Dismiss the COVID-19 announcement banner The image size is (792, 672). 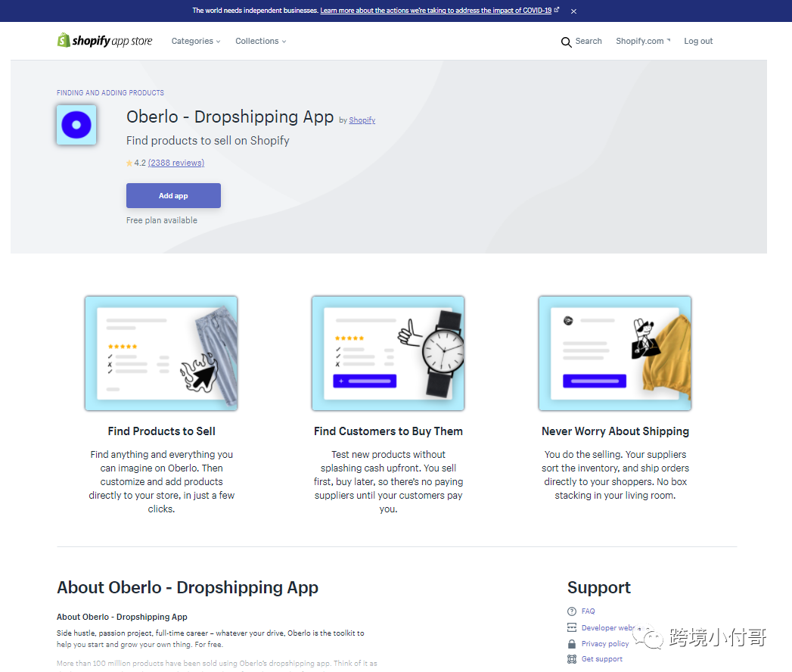pyautogui.click(x=573, y=11)
